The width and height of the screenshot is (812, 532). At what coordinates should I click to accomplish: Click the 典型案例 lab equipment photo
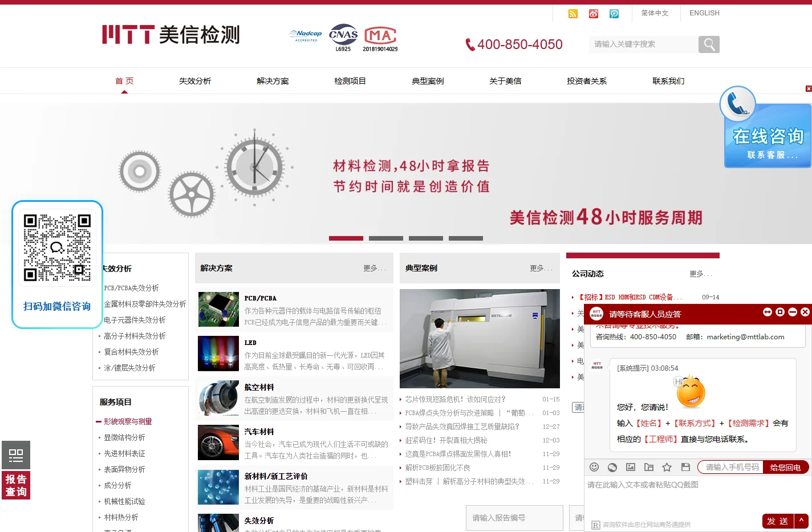coord(480,339)
